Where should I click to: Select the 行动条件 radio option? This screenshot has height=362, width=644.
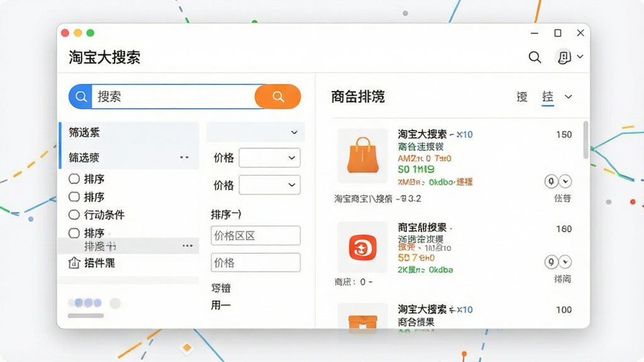point(74,215)
